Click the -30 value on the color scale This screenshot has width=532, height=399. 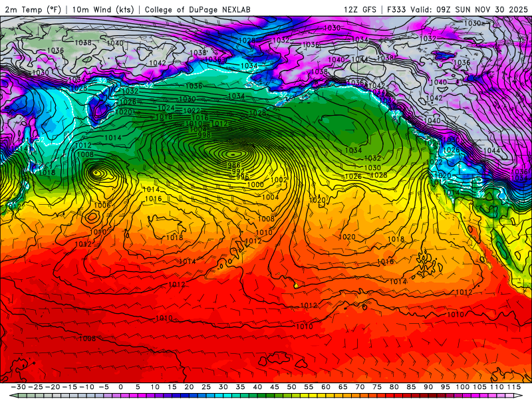coord(19,387)
